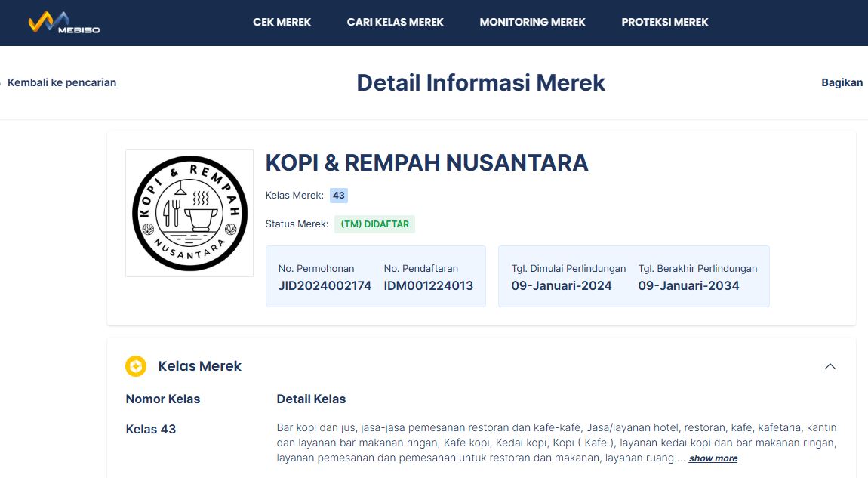Click the Mebiso logo

point(64,23)
